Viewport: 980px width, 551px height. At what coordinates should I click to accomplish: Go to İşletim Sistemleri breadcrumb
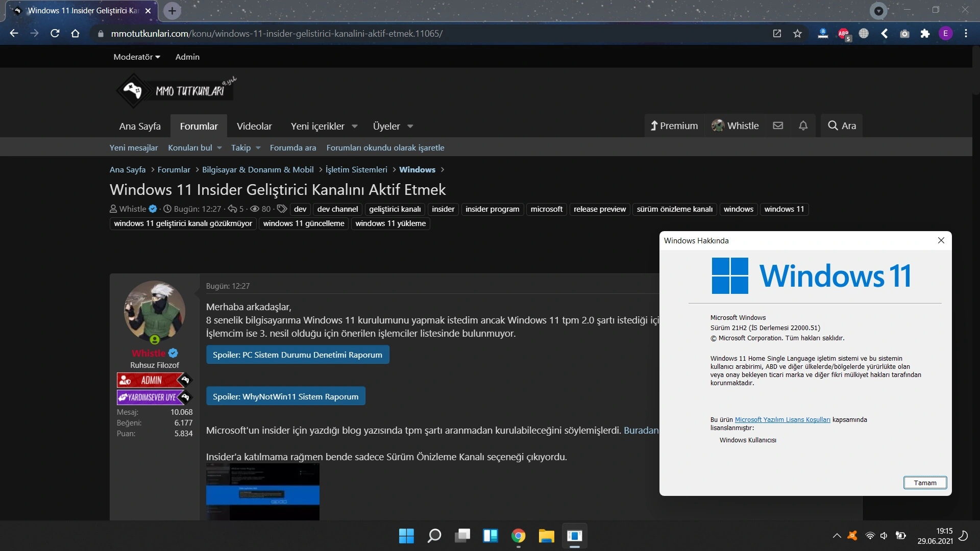pos(356,170)
